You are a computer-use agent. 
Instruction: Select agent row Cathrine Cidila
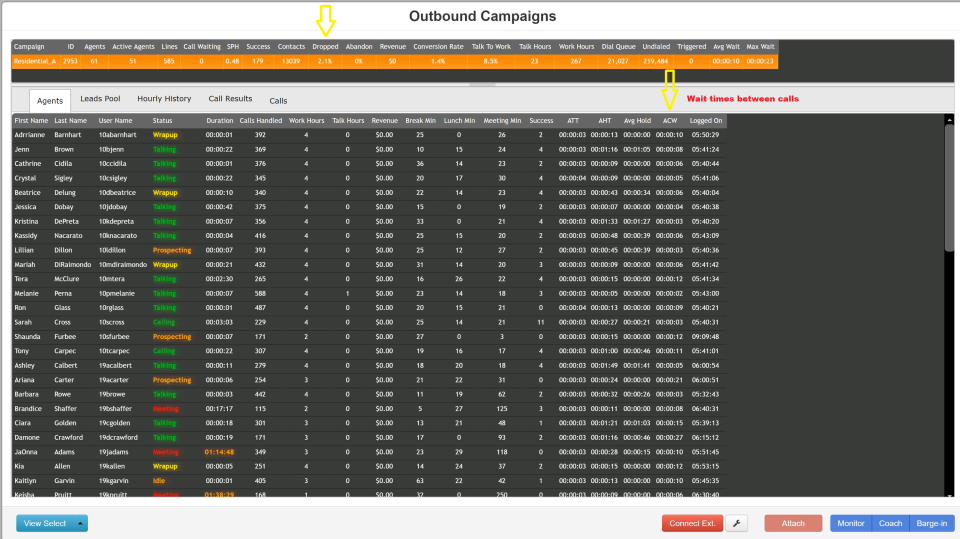coord(369,164)
